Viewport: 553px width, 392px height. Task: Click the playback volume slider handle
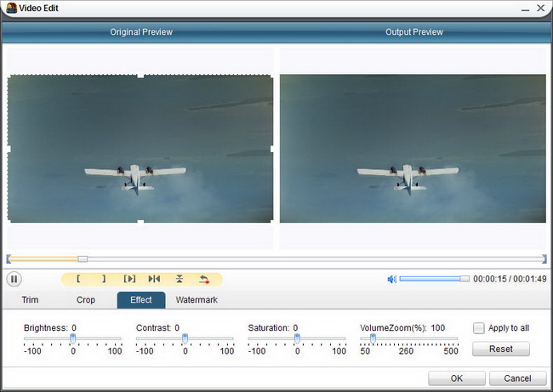click(465, 279)
